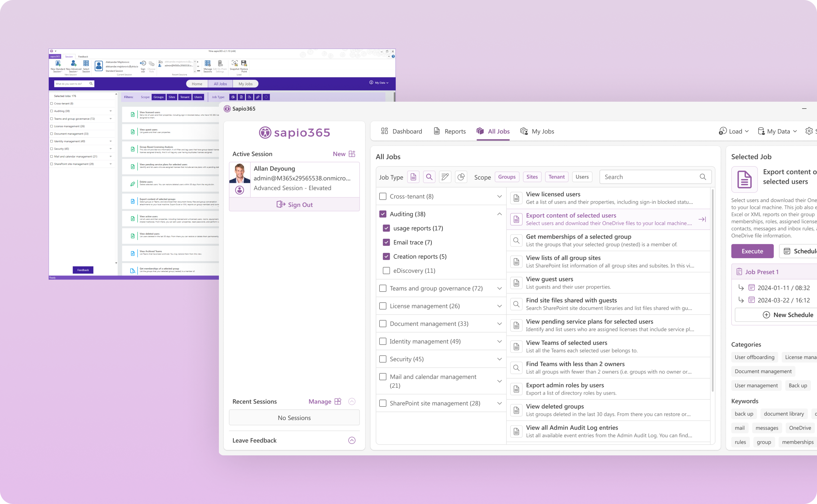Click the pie chart Job Type filter icon
This screenshot has height=504, width=817.
point(461,177)
